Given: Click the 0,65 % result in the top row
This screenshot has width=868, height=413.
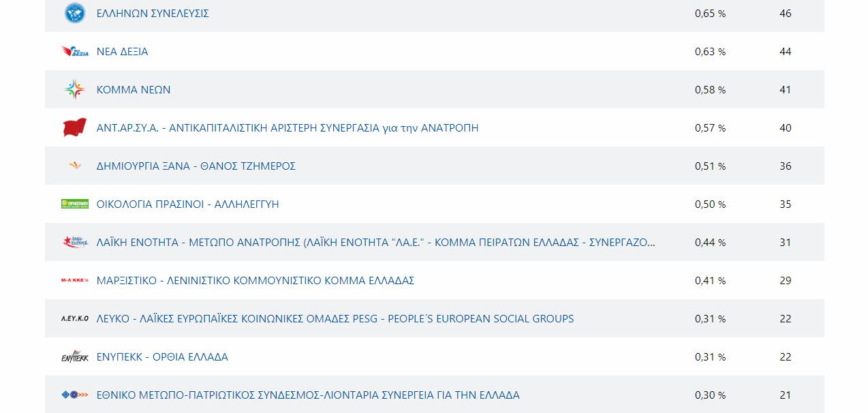Looking at the screenshot, I should pos(710,14).
